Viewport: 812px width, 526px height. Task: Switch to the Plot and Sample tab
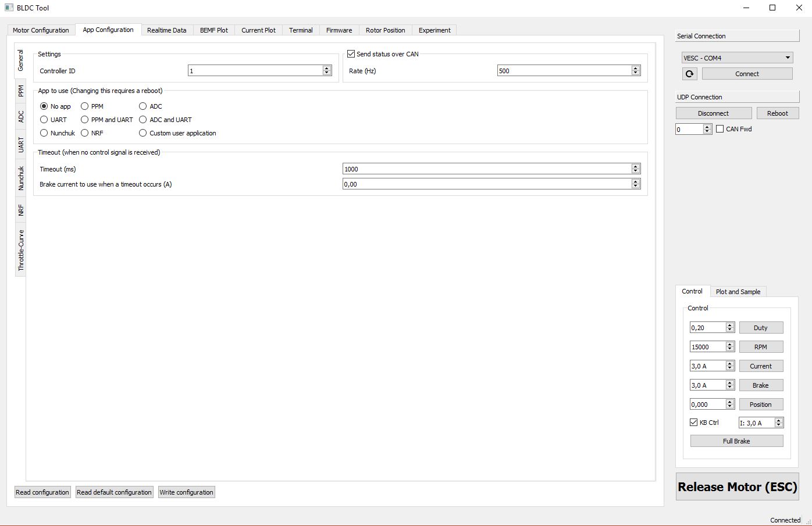738,292
